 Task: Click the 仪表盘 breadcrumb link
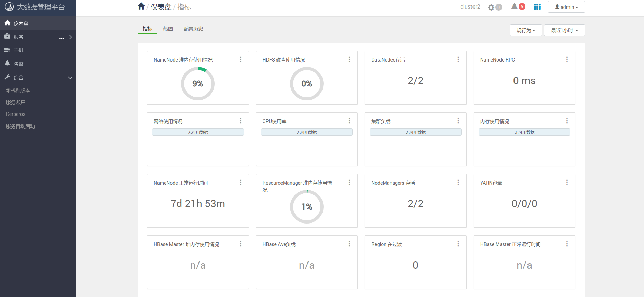(x=161, y=7)
